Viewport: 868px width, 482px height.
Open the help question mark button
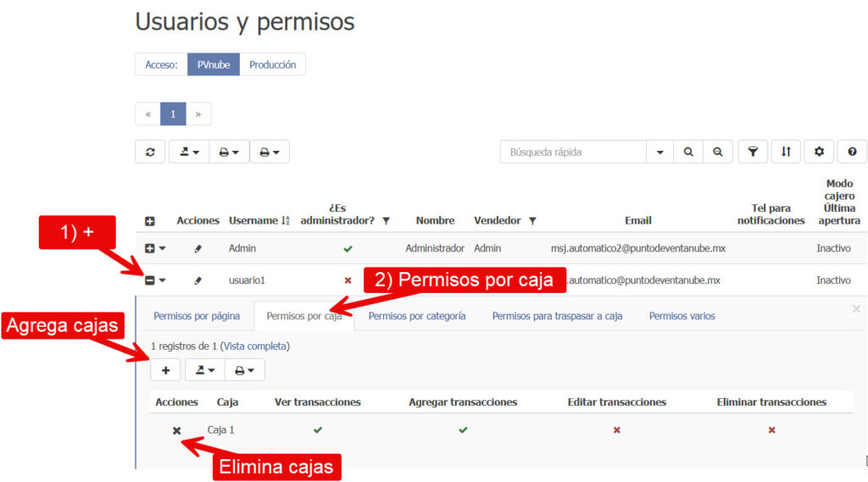click(x=853, y=152)
